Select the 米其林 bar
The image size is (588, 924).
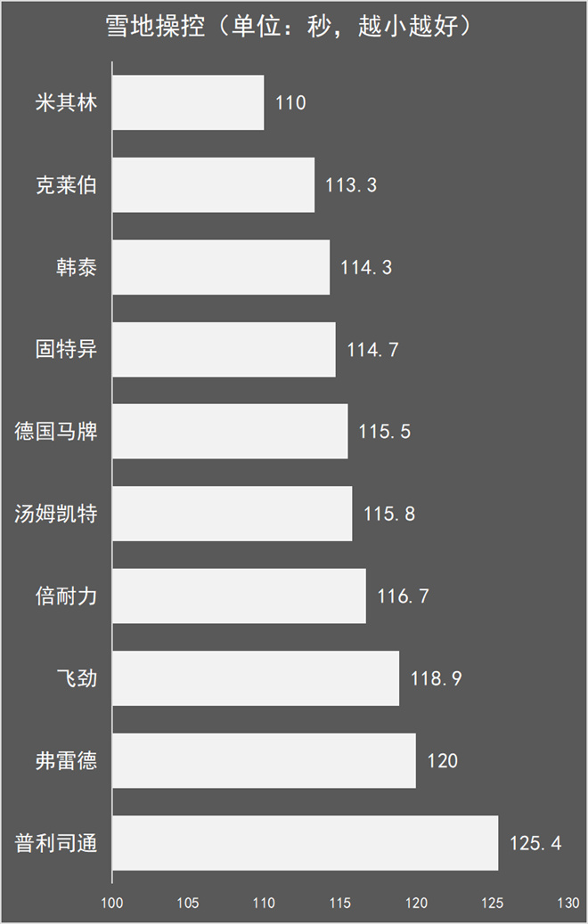[188, 102]
